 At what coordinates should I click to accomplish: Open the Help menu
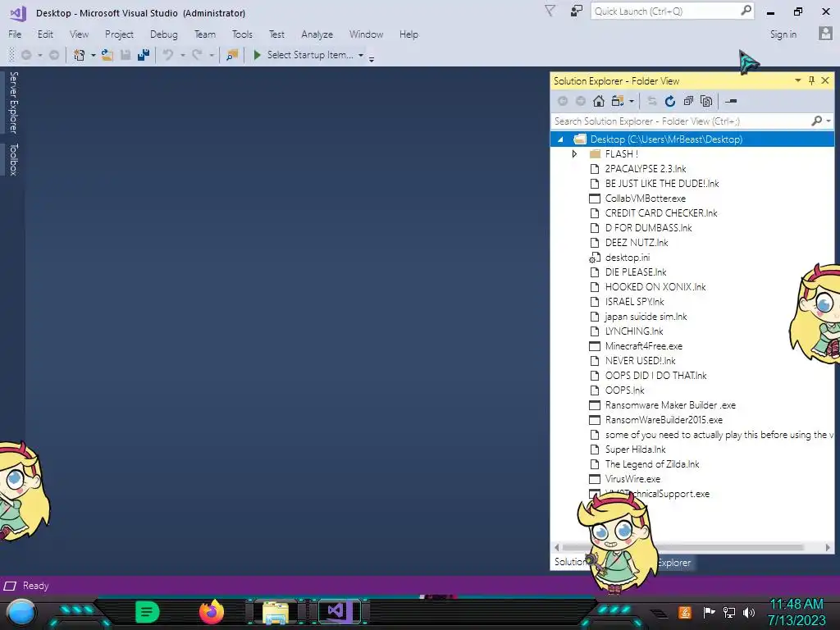(409, 34)
